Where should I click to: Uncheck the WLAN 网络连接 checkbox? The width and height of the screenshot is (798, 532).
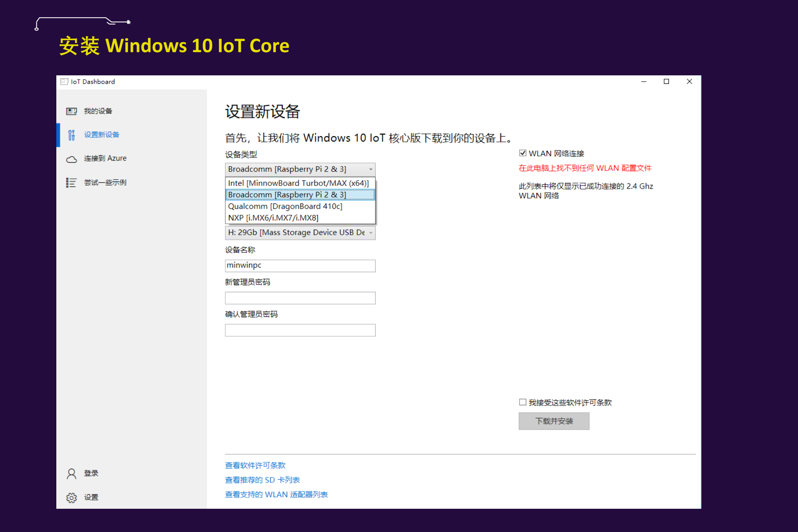pyautogui.click(x=522, y=153)
